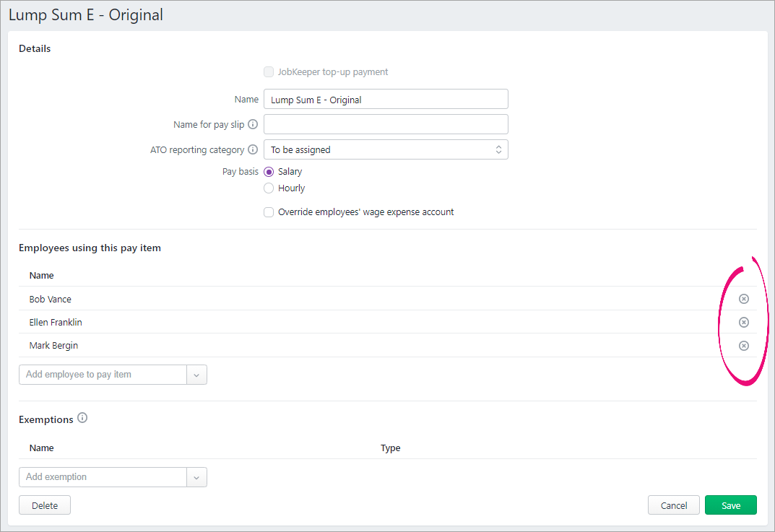Delete this pay item
This screenshot has width=775, height=532.
tap(45, 505)
